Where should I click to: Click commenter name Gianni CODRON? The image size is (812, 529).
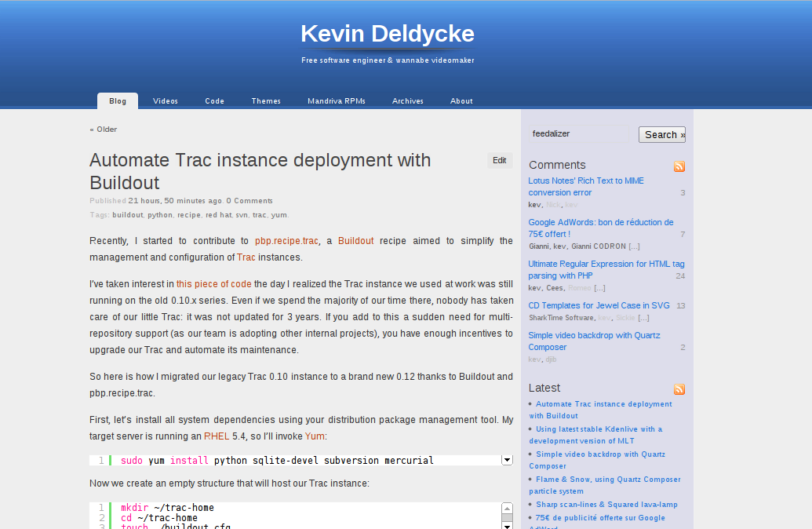click(x=599, y=246)
